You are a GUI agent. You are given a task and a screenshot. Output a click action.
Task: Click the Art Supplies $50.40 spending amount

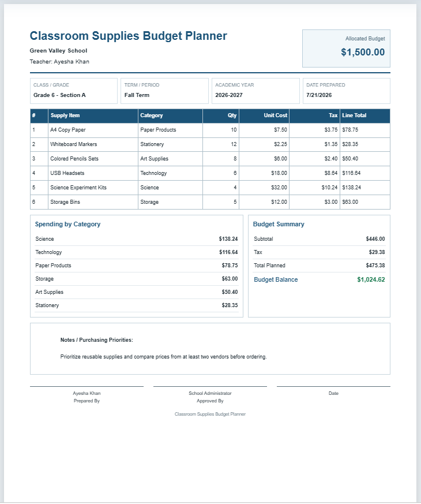coord(230,292)
